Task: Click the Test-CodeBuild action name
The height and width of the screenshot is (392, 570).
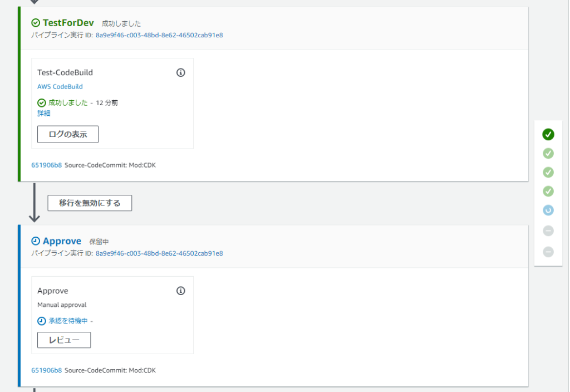Action: click(x=65, y=73)
